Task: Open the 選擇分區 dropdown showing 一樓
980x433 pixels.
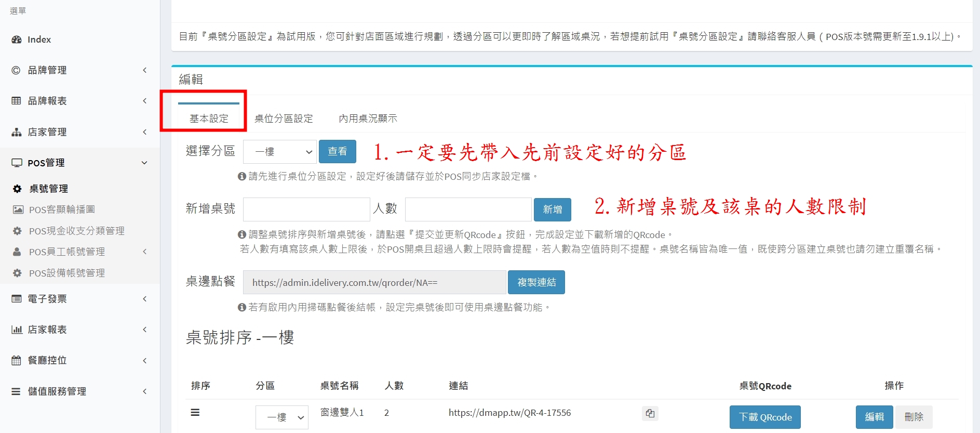Action: click(280, 152)
